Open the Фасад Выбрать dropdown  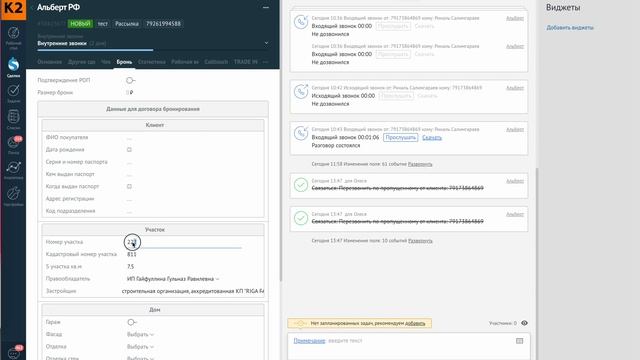(x=140, y=335)
